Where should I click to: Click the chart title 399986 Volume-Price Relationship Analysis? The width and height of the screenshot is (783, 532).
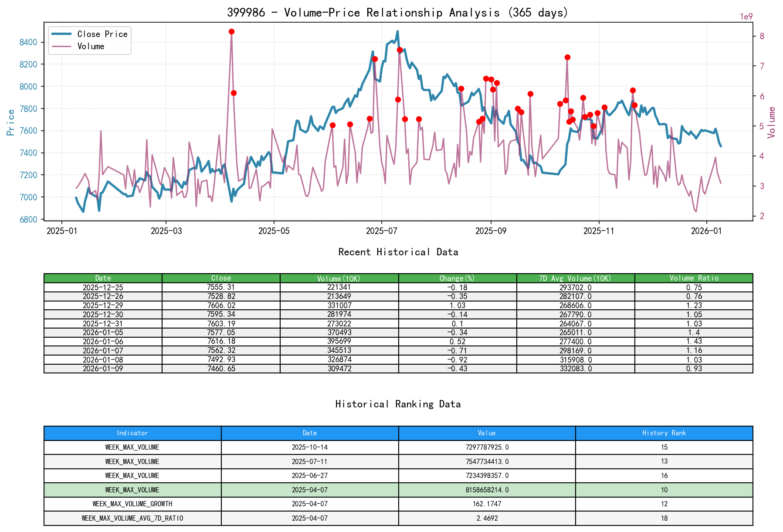tap(397, 13)
